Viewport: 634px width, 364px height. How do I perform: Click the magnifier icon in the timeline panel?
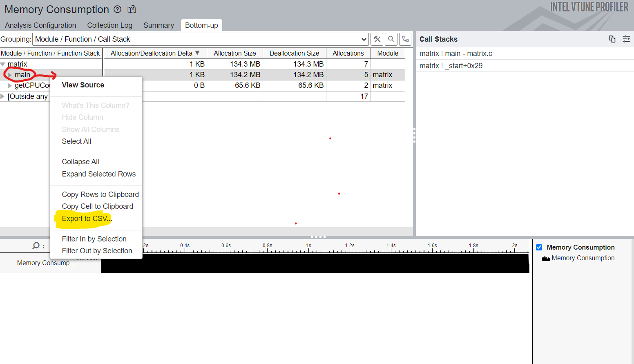pos(35,246)
